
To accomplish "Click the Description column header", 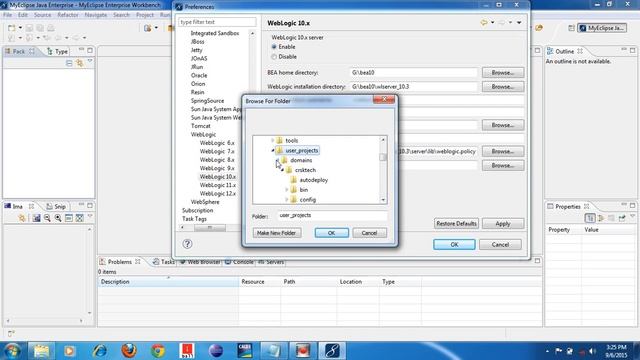I will coord(168,282).
